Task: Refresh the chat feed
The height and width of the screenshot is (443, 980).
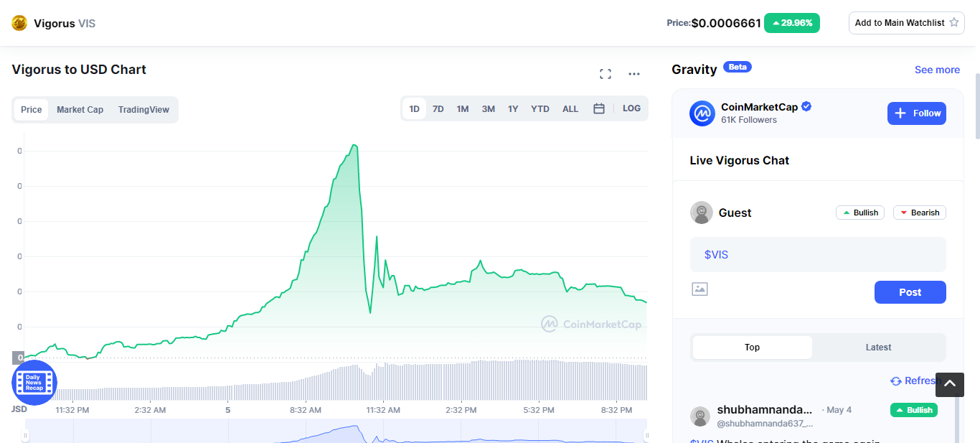Action: [x=915, y=381]
